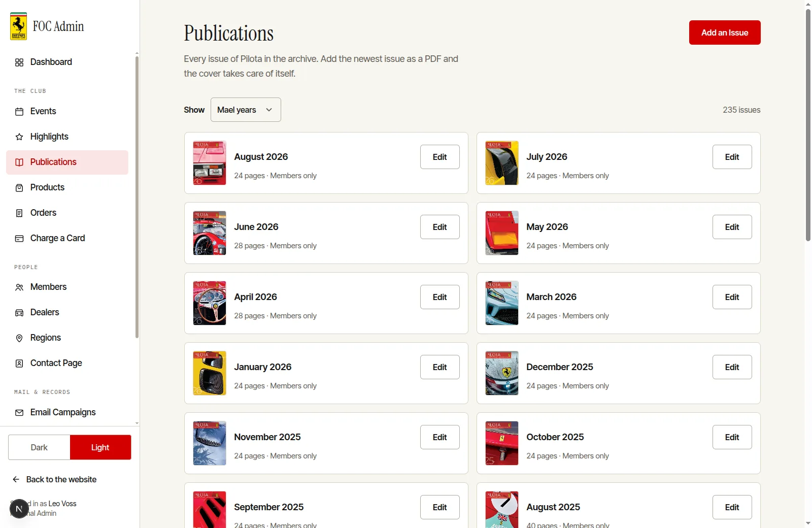Click the Add an Issue button
Viewport: 812px width, 528px height.
point(725,32)
